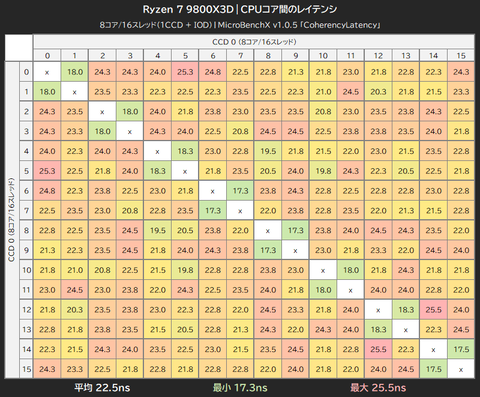480x397 pixels.
Task: Select the 17.5 cell in row 14
Action: click(x=461, y=349)
